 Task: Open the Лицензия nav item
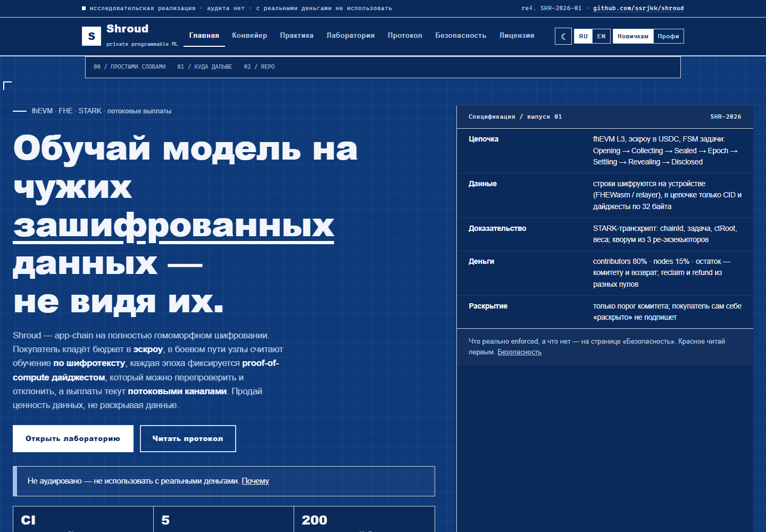(x=517, y=36)
